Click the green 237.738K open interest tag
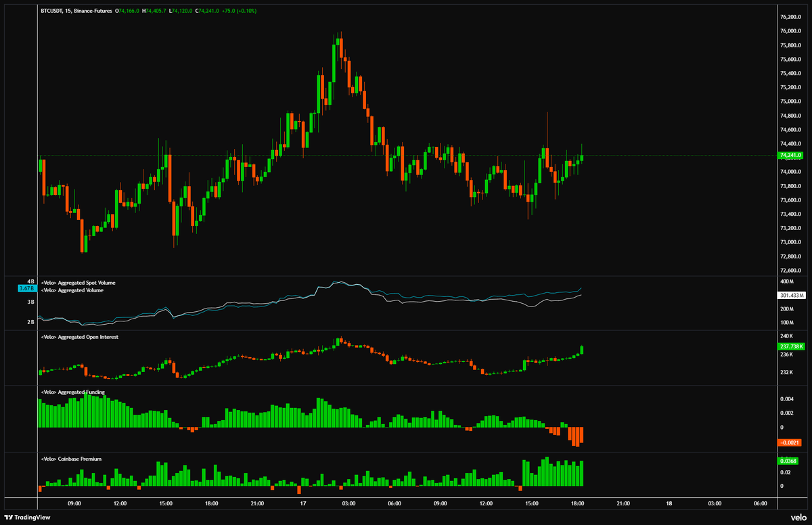 [791, 346]
